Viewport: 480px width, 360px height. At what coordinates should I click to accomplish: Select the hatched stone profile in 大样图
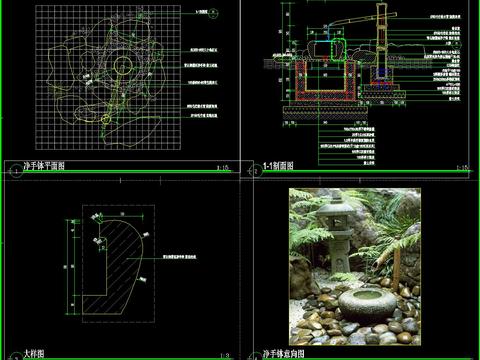point(113,267)
